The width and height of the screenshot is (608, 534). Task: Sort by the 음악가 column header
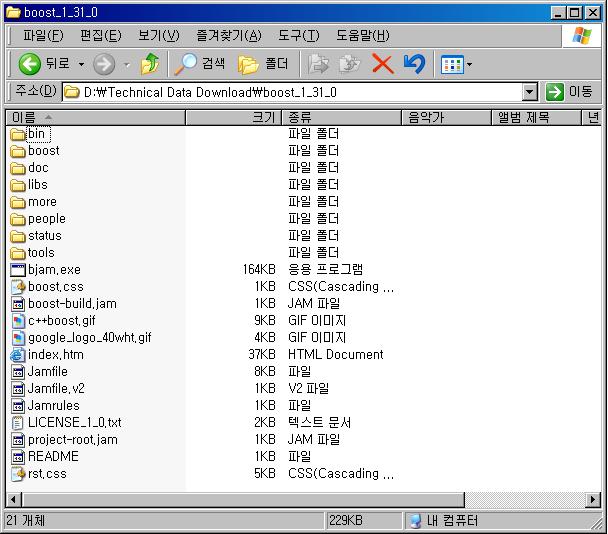click(x=446, y=118)
